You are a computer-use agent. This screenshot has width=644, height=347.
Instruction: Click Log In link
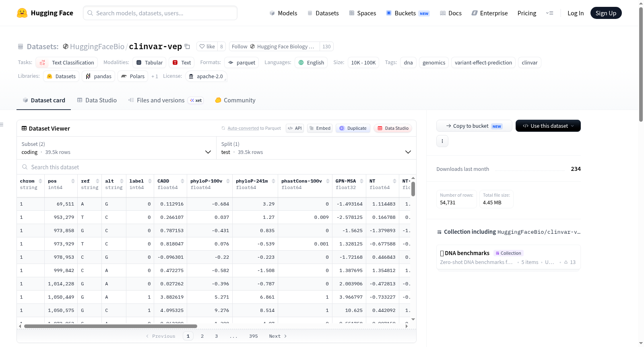(x=576, y=13)
